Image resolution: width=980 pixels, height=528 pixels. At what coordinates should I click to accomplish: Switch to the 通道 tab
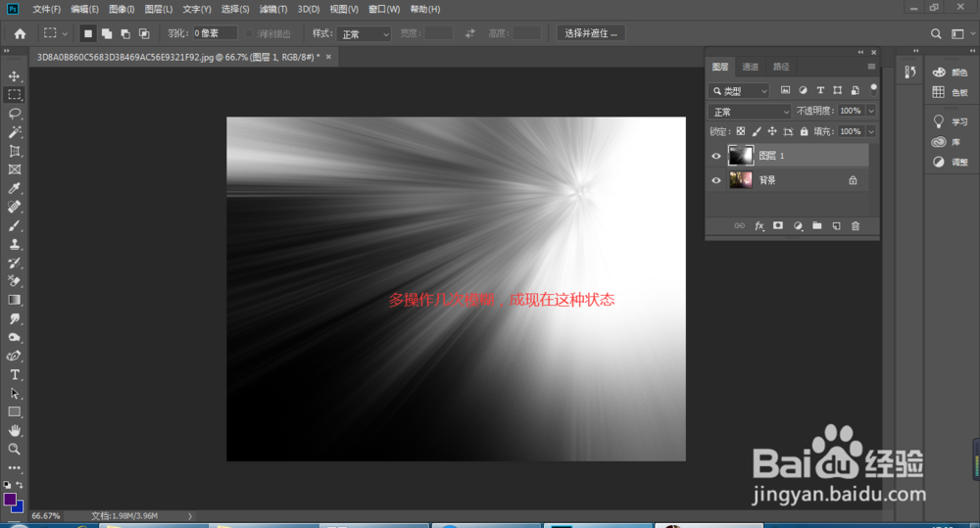(x=750, y=67)
